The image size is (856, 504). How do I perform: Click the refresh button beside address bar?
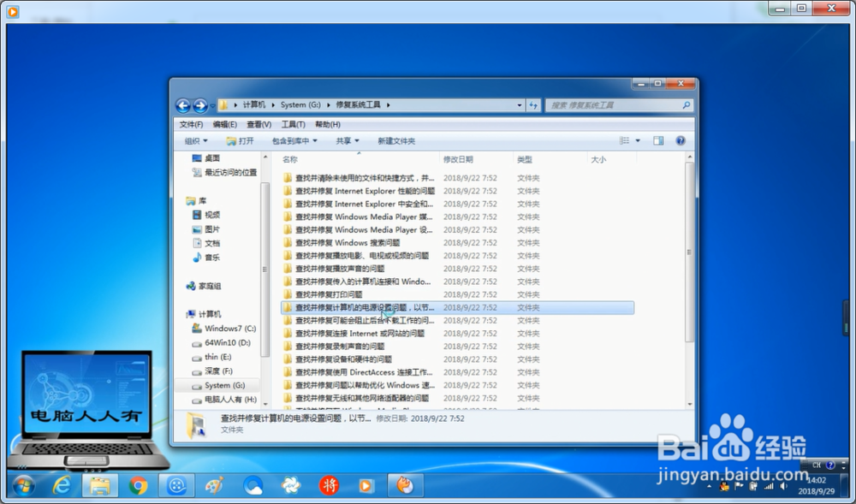(533, 105)
